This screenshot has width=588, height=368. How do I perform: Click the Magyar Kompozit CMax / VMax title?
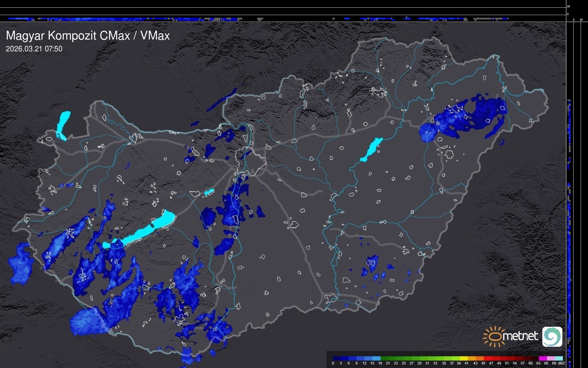point(88,36)
